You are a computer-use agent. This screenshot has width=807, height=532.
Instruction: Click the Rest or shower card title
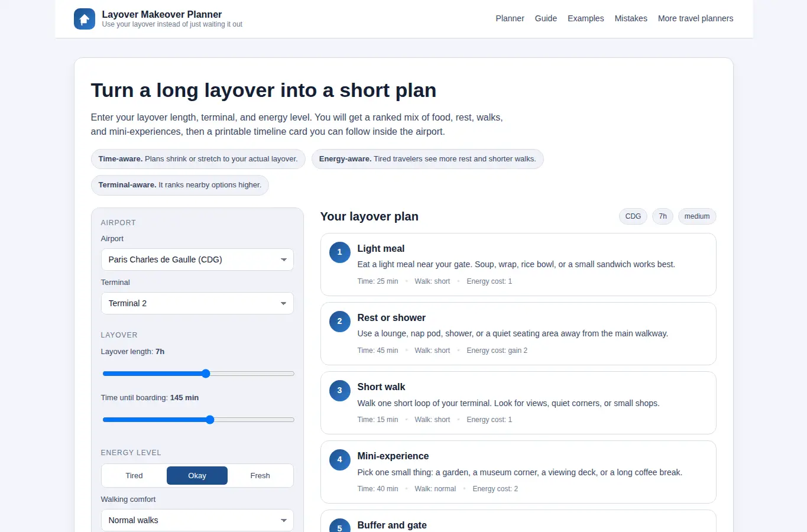[x=391, y=318]
